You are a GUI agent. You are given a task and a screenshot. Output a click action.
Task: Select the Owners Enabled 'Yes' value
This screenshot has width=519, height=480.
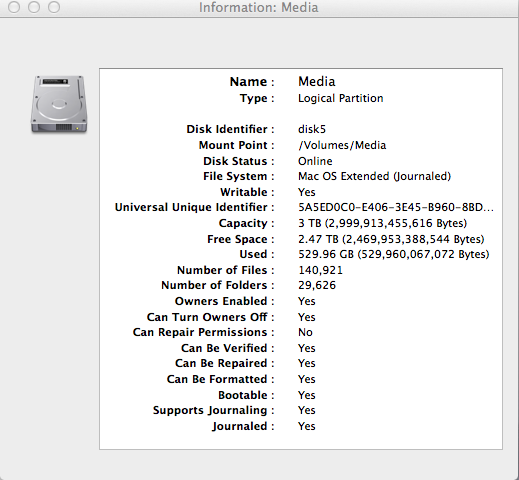coord(307,301)
